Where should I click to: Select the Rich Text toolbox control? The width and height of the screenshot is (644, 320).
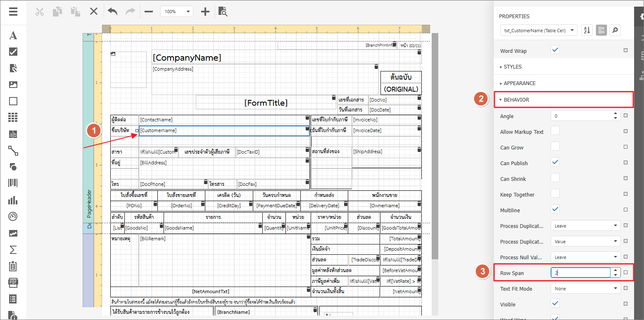tap(13, 68)
